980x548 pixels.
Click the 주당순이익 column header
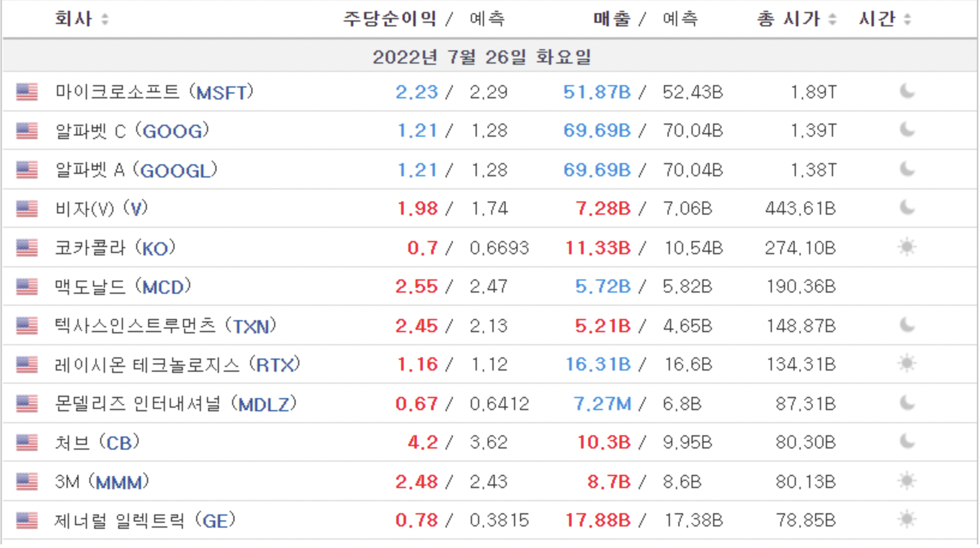click(x=389, y=19)
